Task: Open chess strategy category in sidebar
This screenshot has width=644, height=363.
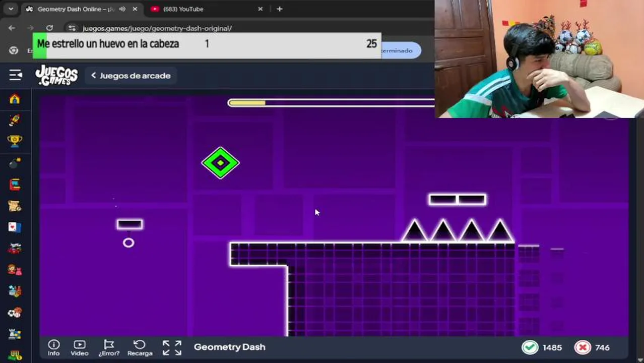Action: 15,334
